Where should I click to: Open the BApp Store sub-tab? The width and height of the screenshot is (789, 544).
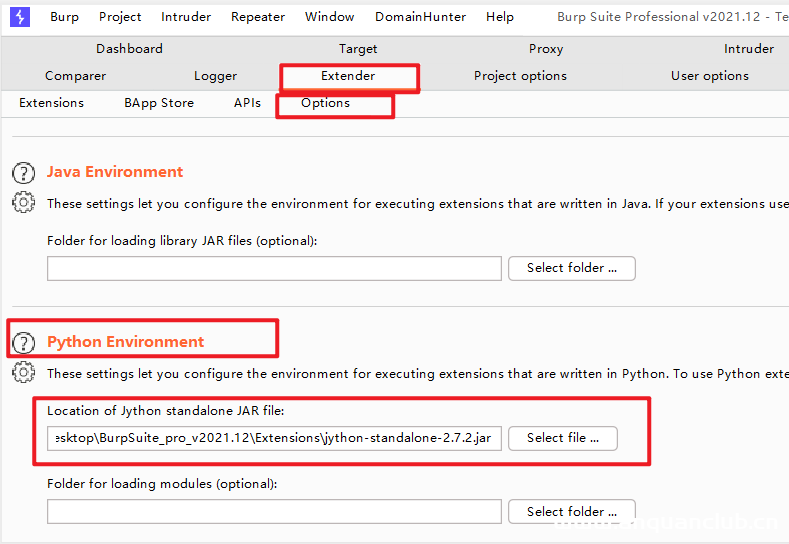tap(159, 103)
